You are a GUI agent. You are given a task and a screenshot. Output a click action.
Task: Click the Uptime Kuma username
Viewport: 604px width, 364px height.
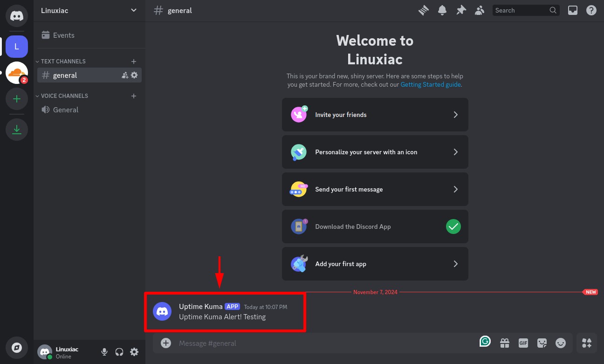(x=201, y=306)
